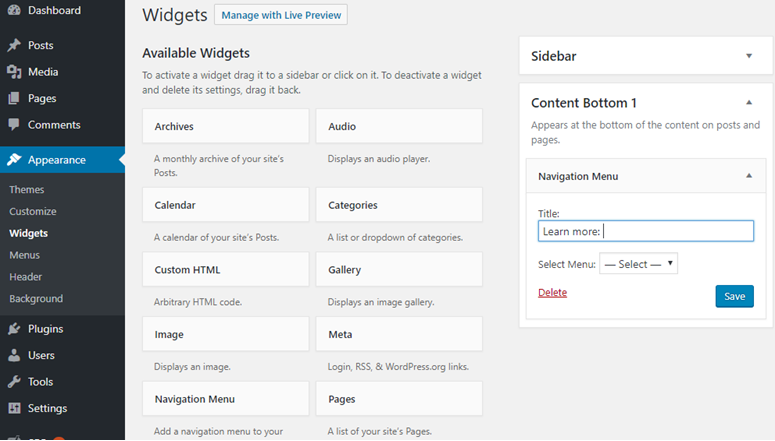The image size is (775, 441).
Task: Click the Dashboard gauge icon
Action: (x=14, y=9)
